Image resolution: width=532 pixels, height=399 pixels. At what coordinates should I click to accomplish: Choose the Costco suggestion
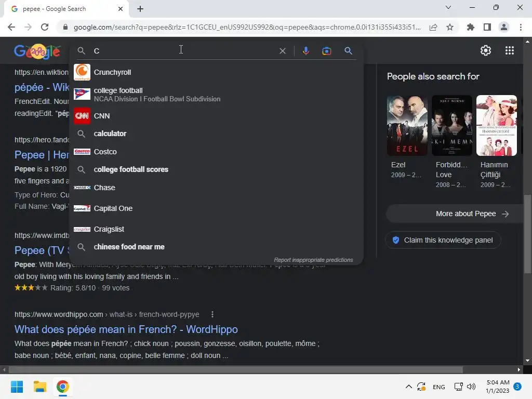[216, 152]
